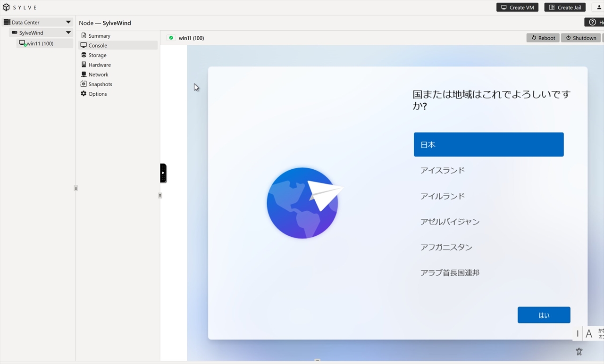Click the Snapshots camera icon
The image size is (604, 364).
point(84,84)
